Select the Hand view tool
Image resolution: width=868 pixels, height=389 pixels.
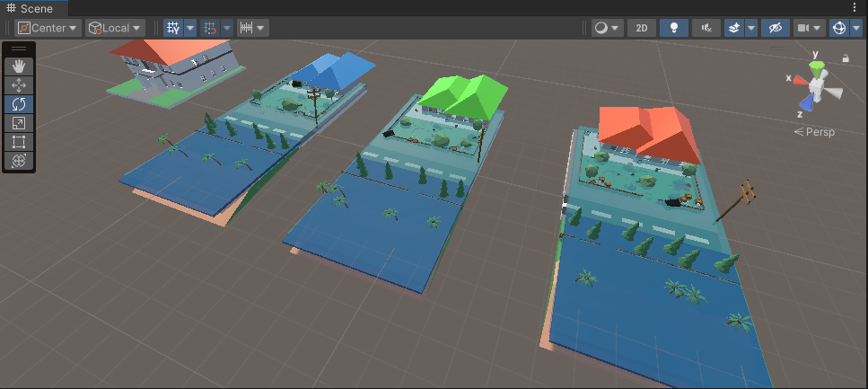click(19, 66)
